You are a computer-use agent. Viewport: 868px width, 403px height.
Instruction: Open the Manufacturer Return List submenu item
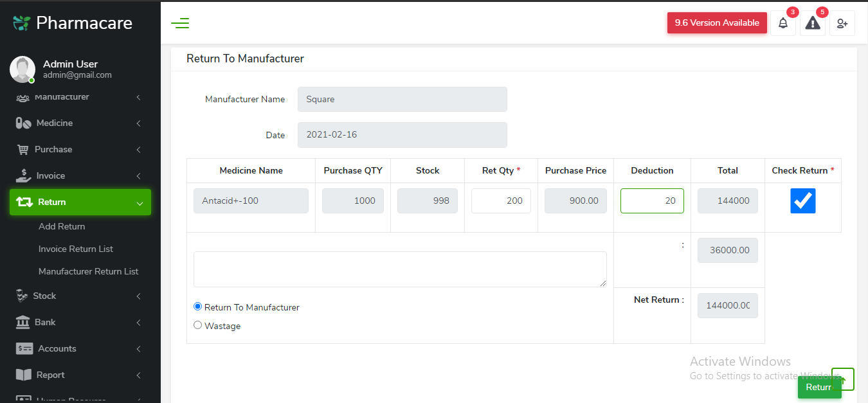point(88,271)
